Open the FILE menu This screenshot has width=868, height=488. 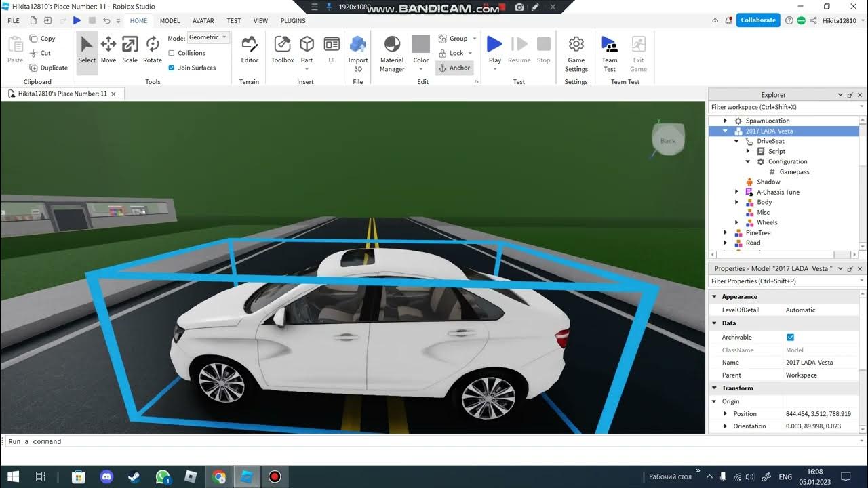click(x=14, y=21)
